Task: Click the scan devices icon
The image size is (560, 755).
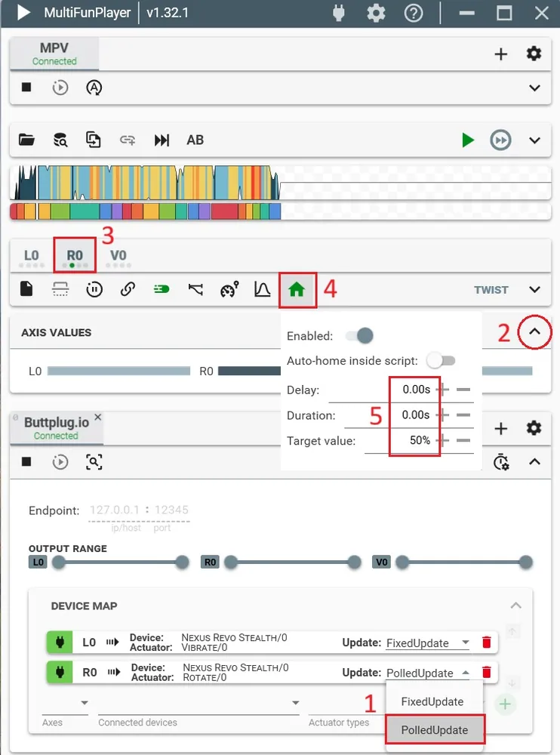Action: [x=94, y=462]
